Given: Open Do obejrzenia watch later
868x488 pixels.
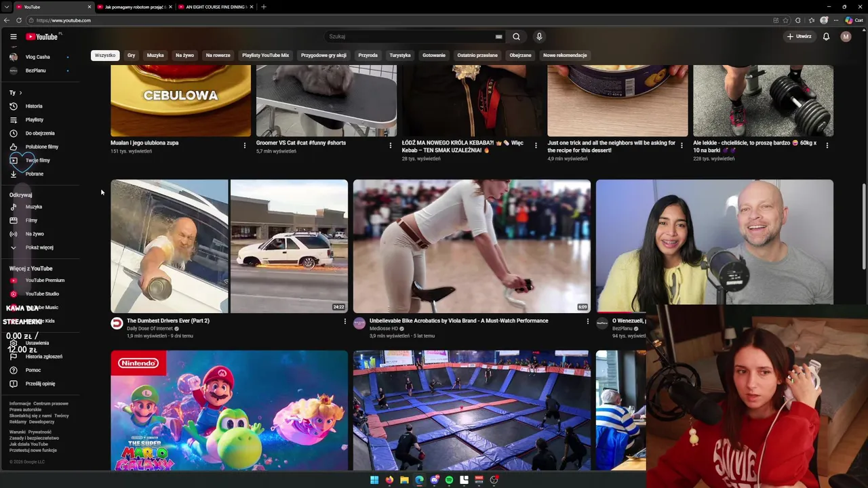Looking at the screenshot, I should point(41,134).
